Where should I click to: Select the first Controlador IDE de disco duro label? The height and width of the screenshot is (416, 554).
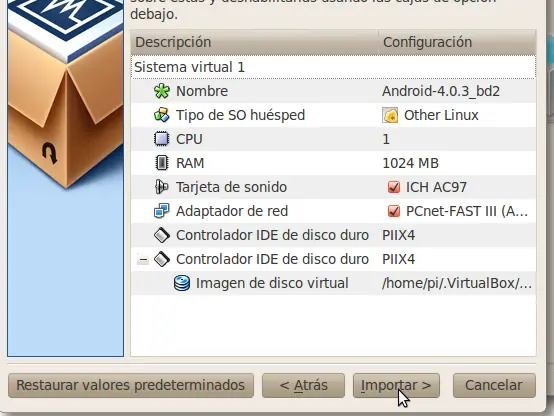[272, 235]
